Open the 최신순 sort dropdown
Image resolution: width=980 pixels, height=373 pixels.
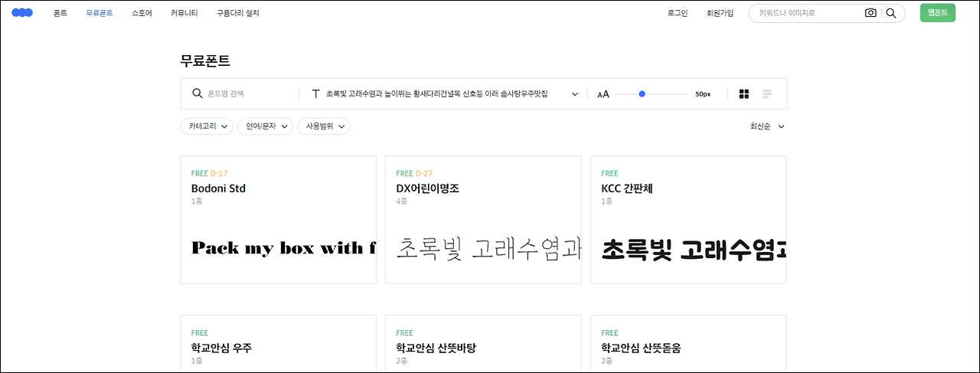click(767, 126)
